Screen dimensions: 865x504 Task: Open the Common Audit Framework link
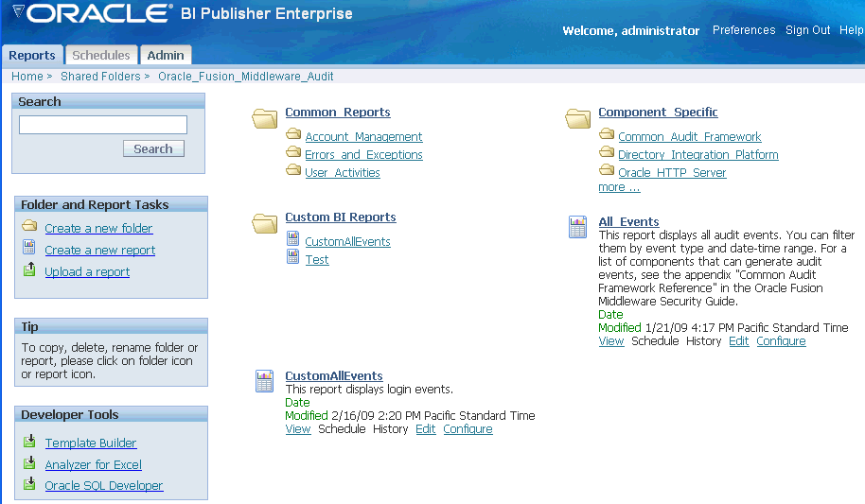point(690,137)
